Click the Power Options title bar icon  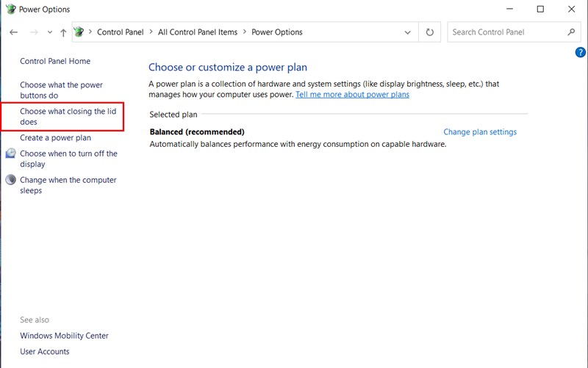point(11,9)
